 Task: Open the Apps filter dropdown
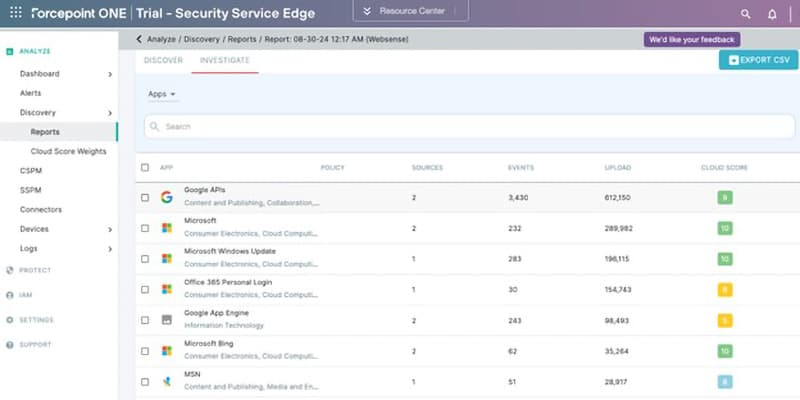click(x=161, y=94)
